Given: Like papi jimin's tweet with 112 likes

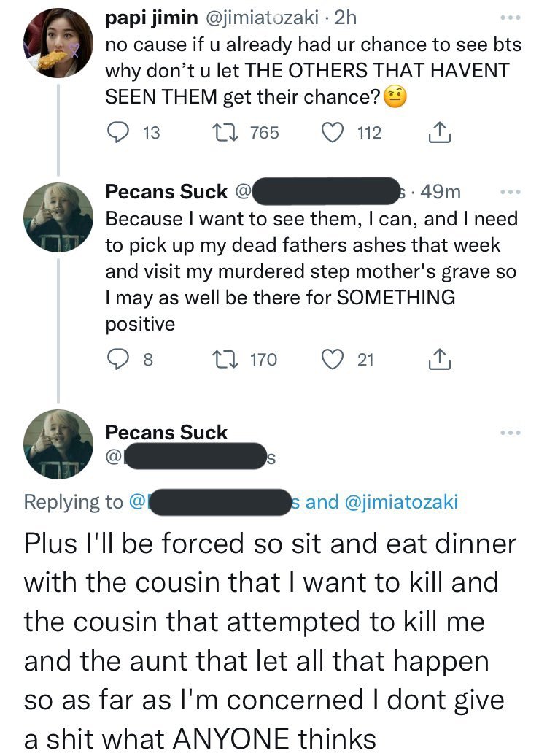Looking at the screenshot, I should coord(332,133).
